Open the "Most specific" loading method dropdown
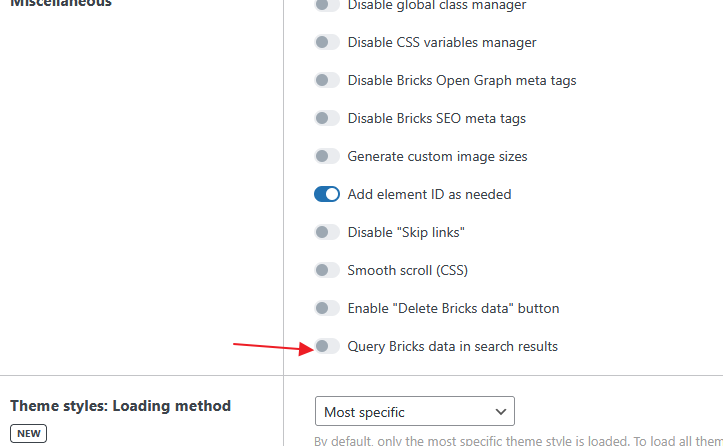This screenshot has width=723, height=446. [414, 411]
